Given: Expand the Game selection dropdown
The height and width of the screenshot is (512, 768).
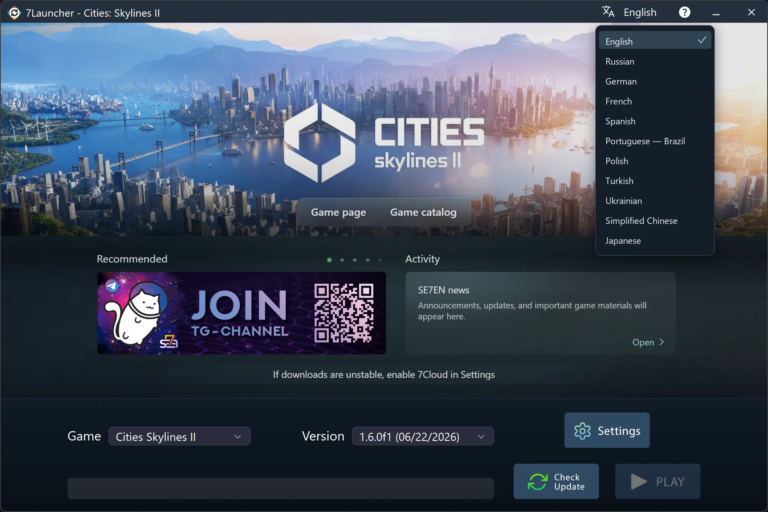Looking at the screenshot, I should click(x=179, y=437).
